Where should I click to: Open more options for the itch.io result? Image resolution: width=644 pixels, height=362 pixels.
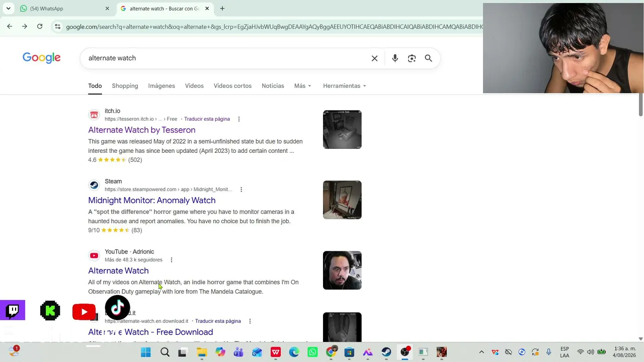coord(239,119)
